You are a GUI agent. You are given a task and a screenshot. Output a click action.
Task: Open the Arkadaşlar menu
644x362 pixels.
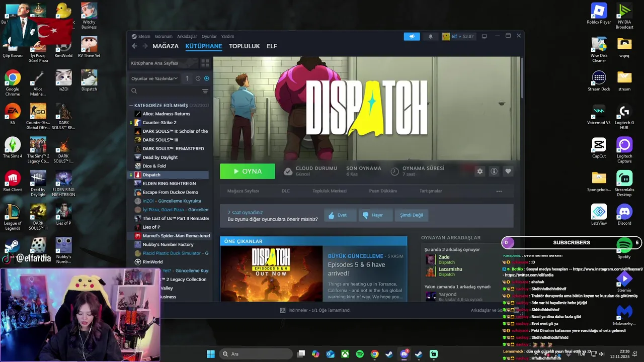click(187, 36)
